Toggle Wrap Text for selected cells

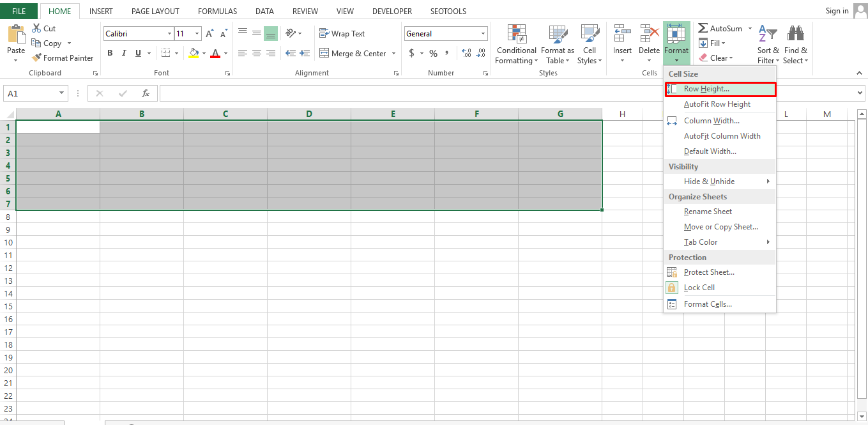[x=342, y=34]
